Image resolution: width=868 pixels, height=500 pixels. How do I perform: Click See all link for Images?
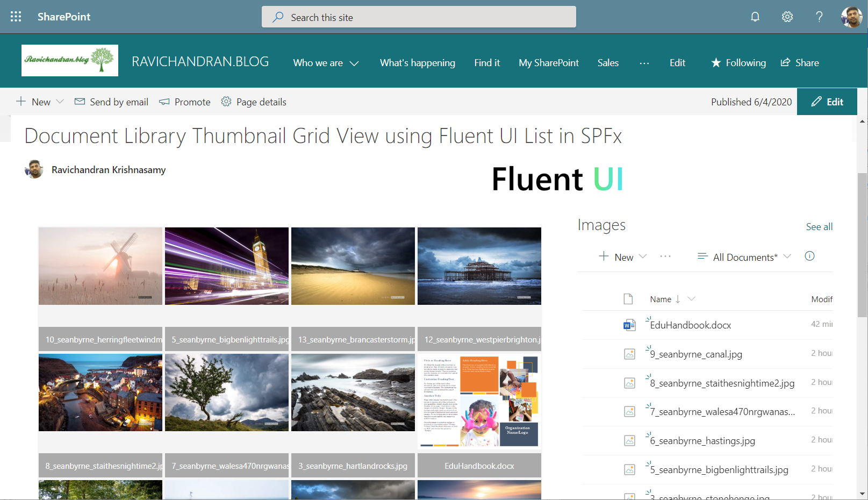click(819, 227)
